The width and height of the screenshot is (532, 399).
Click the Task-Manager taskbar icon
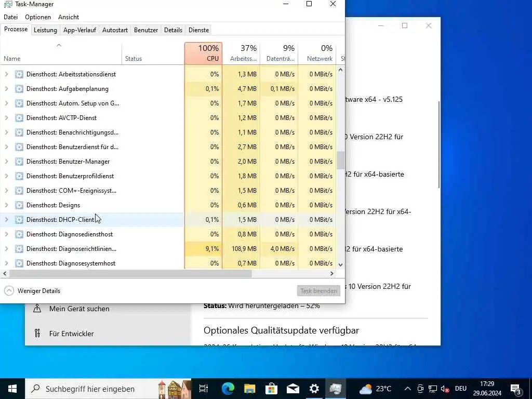336,389
